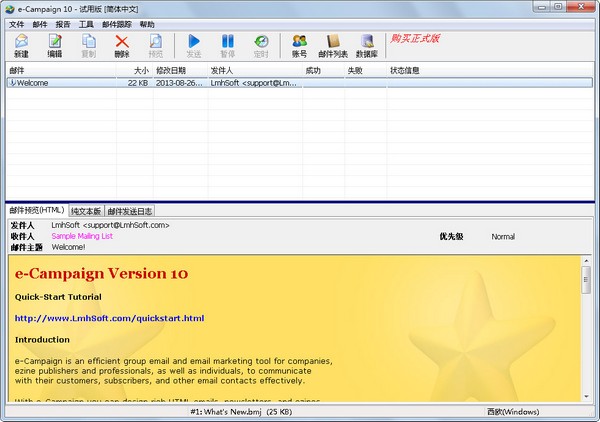Open the 报告 (Report) menu
Viewport: 600px width, 422px height.
click(x=63, y=24)
